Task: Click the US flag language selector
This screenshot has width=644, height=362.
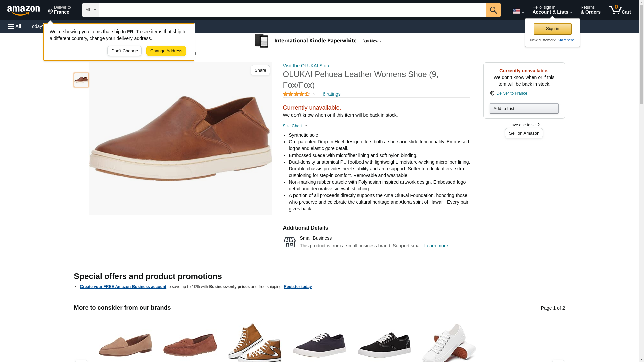Action: [x=518, y=11]
